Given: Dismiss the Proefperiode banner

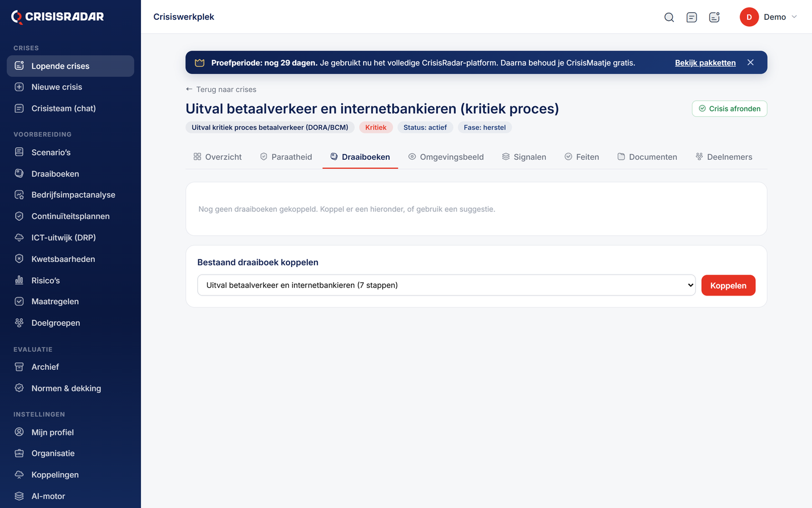Looking at the screenshot, I should [751, 63].
